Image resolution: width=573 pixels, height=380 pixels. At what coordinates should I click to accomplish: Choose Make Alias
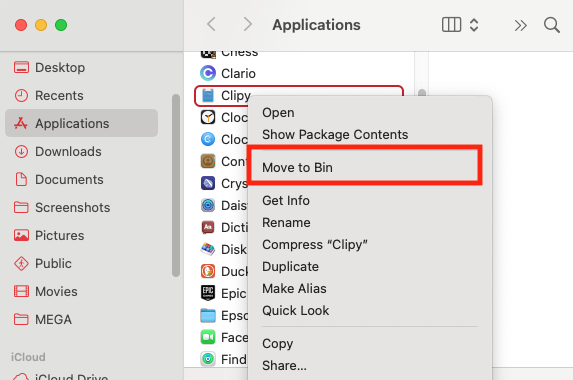pos(370,288)
